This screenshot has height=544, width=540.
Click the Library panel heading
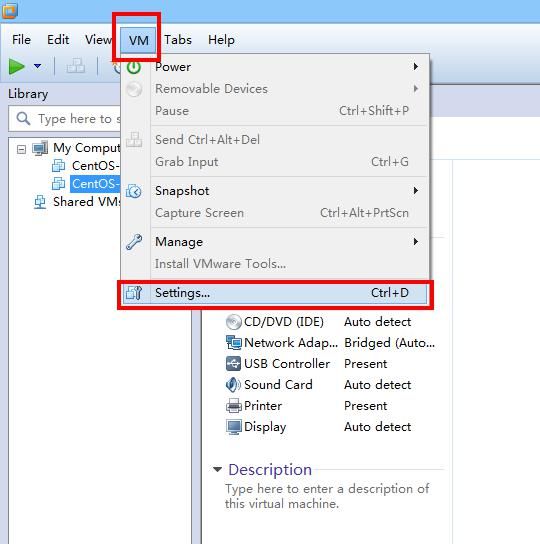pyautogui.click(x=28, y=94)
